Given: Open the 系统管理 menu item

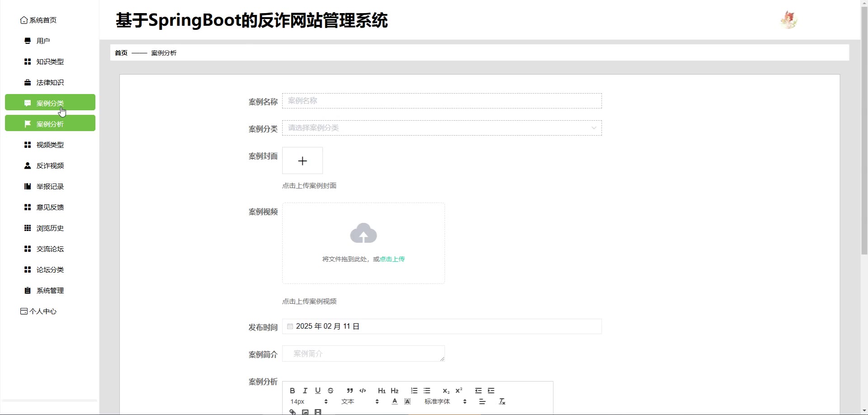Looking at the screenshot, I should [50, 290].
